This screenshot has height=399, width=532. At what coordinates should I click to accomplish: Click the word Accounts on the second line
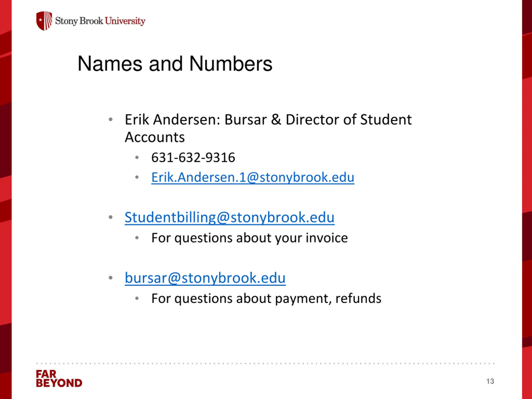pos(155,137)
